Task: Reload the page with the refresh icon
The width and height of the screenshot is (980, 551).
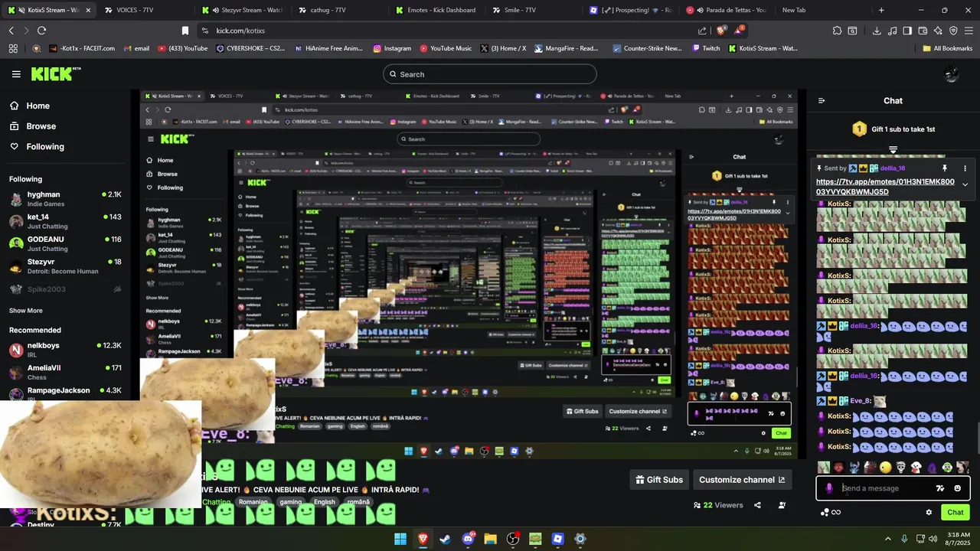Action: (x=41, y=31)
